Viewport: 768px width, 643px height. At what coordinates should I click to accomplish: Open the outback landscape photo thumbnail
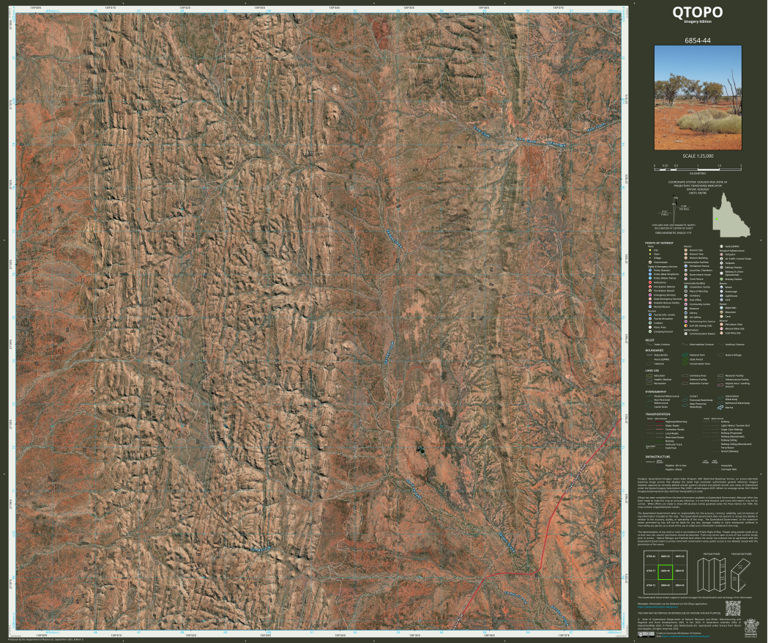click(x=698, y=97)
